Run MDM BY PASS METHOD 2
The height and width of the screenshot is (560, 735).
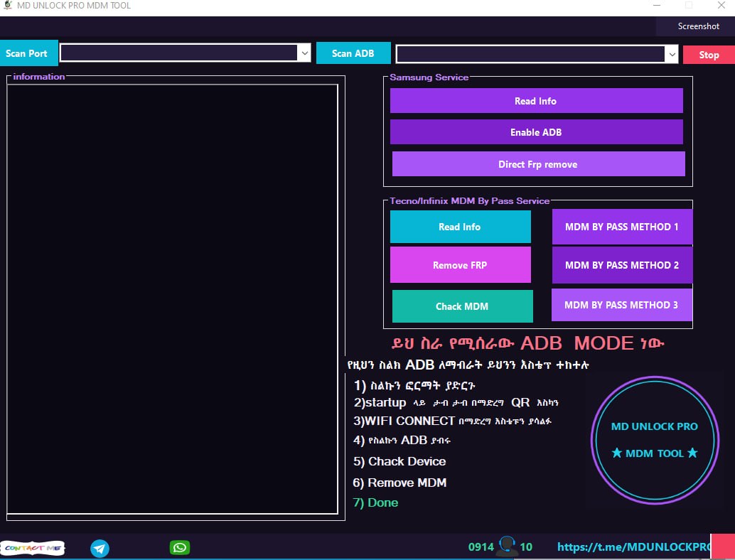click(x=622, y=265)
